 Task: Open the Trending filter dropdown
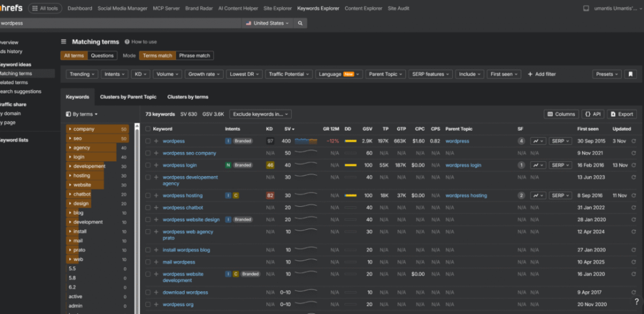coord(82,74)
